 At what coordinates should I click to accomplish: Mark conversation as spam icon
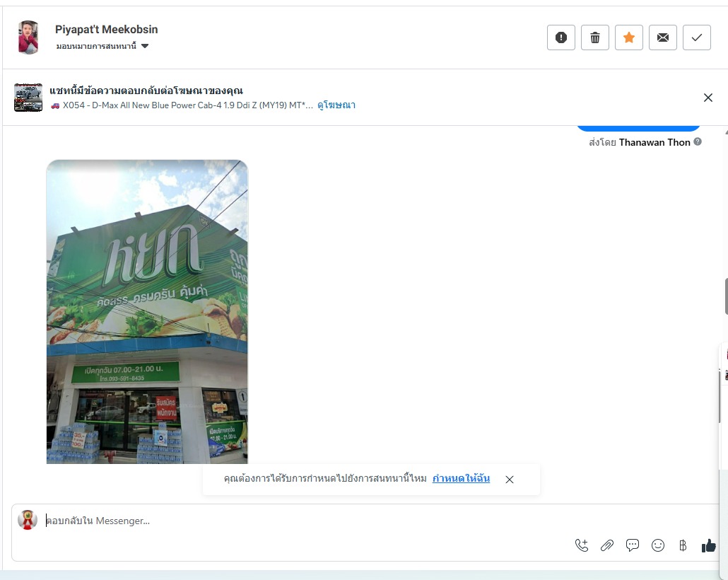561,37
